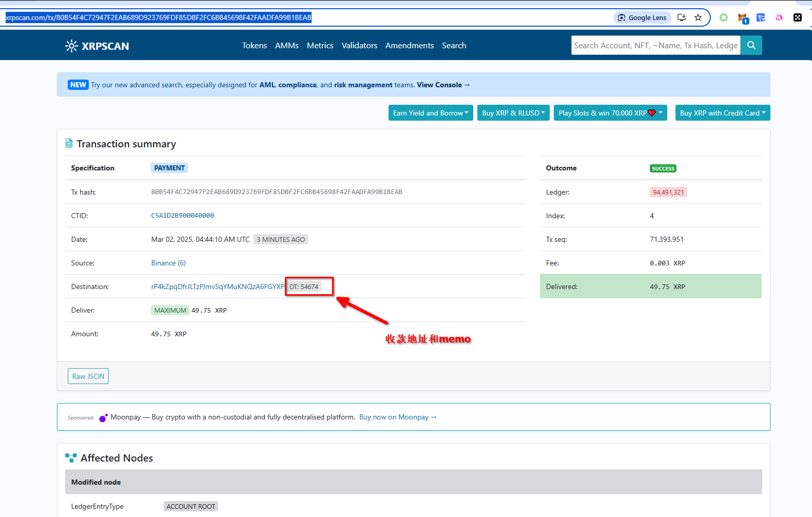812x517 pixels.
Task: Open Buy XRP & RLUSD dropdown
Action: click(513, 113)
